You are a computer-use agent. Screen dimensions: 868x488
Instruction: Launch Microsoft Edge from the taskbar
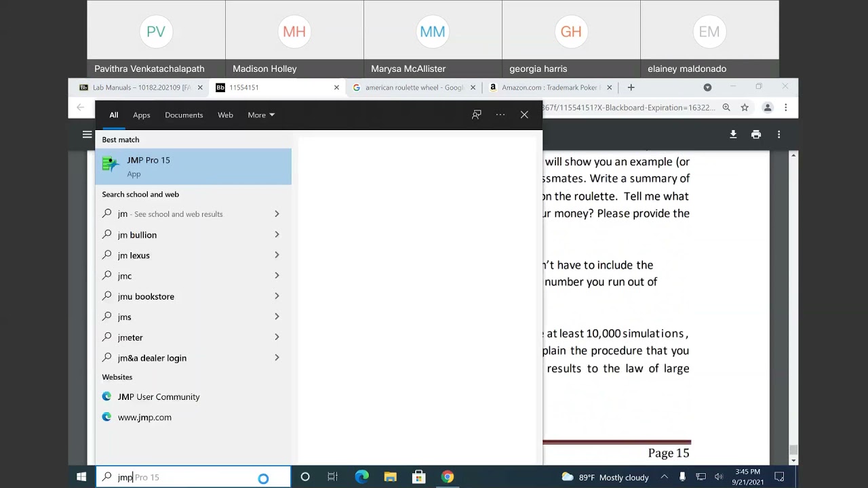coord(362,477)
